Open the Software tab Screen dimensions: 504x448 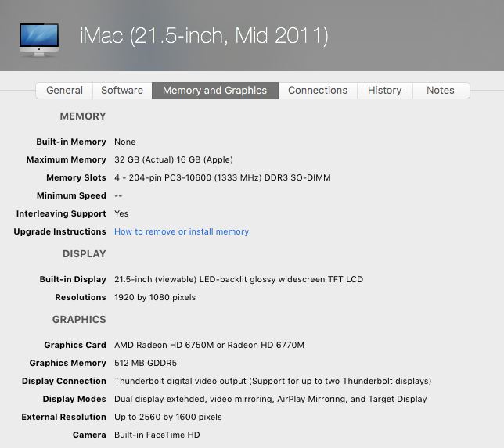122,90
